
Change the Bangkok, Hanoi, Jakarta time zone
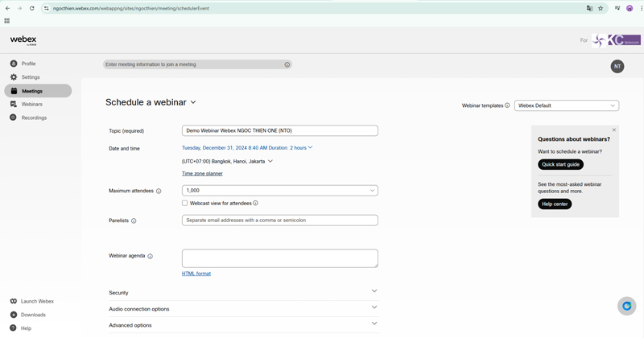[x=227, y=162]
